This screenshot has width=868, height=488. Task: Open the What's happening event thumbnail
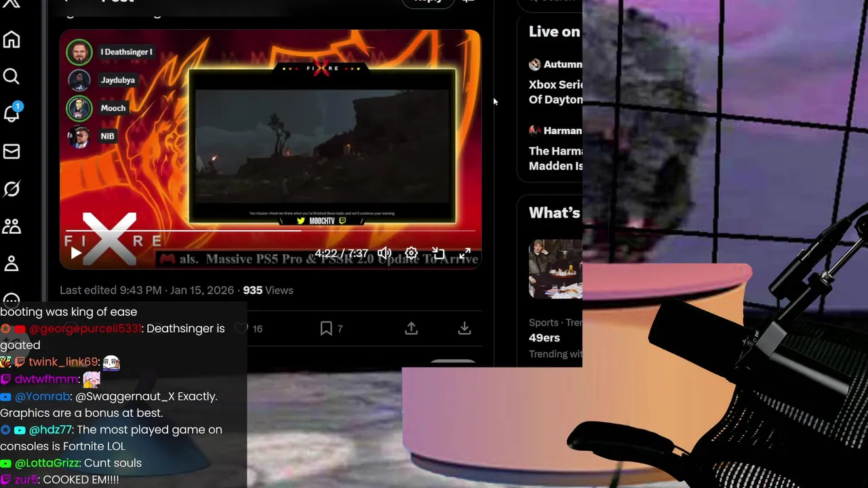click(555, 269)
